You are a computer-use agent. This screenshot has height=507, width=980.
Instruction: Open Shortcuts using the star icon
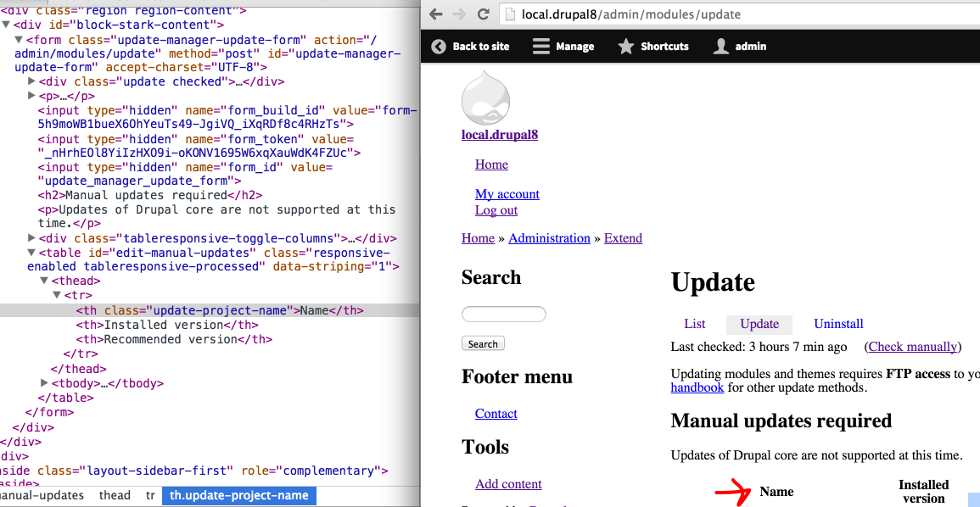[x=625, y=47]
